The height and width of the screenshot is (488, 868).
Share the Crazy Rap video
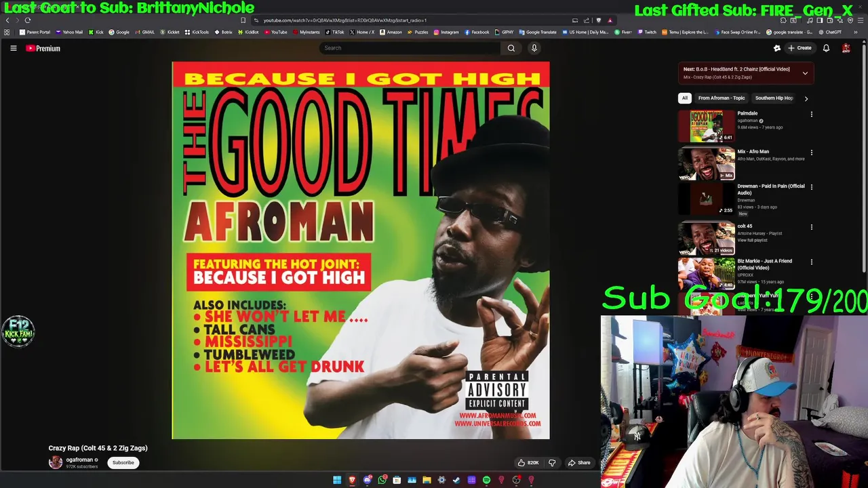(579, 463)
